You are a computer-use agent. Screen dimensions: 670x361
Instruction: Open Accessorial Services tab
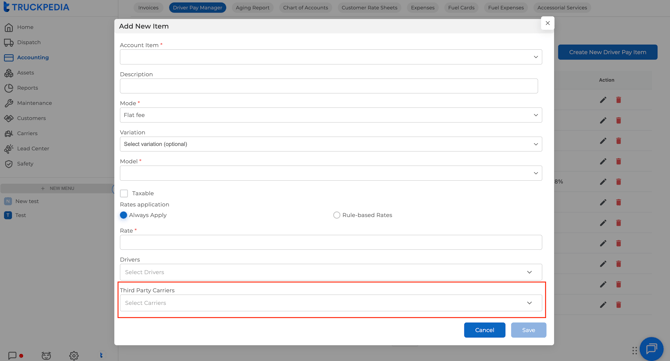pos(562,8)
